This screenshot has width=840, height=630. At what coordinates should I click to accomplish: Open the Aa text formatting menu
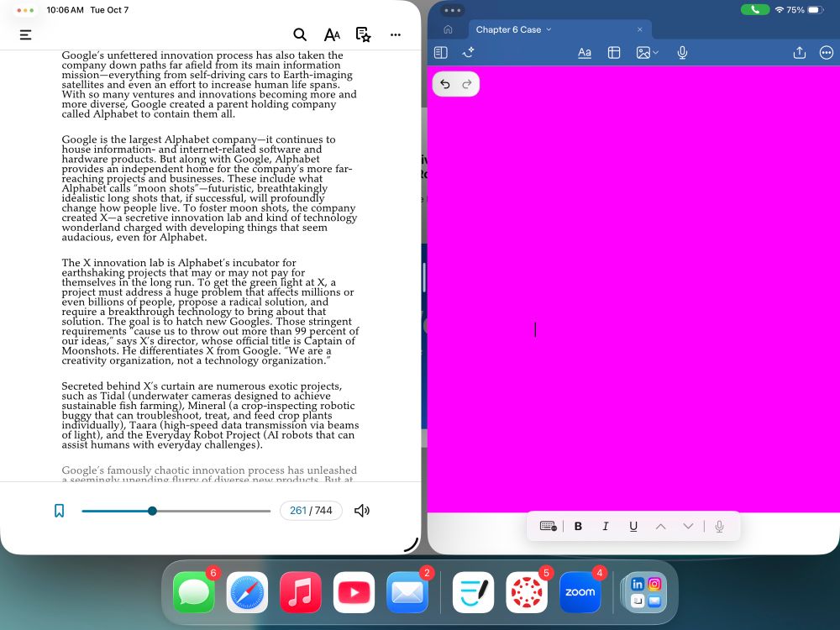(585, 52)
